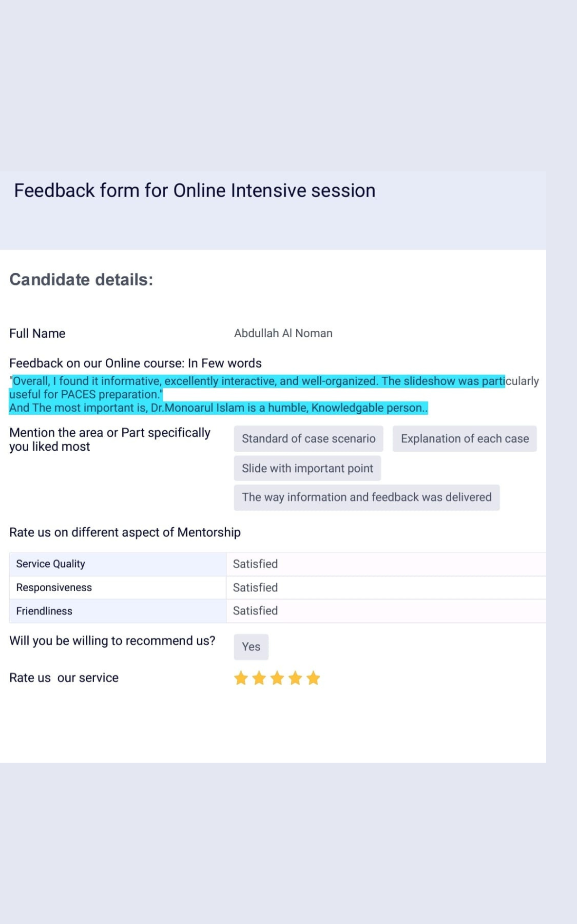Click the fifth rating star

[313, 678]
